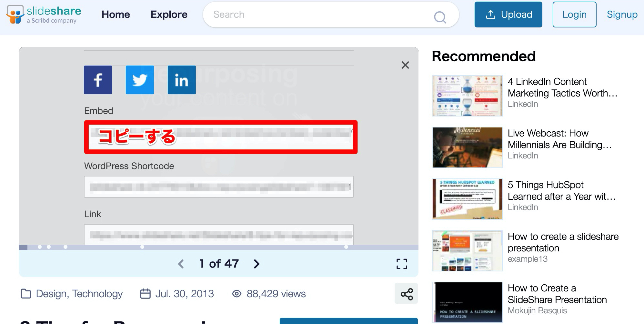
Task: Go to the previous slide
Action: pos(181,264)
